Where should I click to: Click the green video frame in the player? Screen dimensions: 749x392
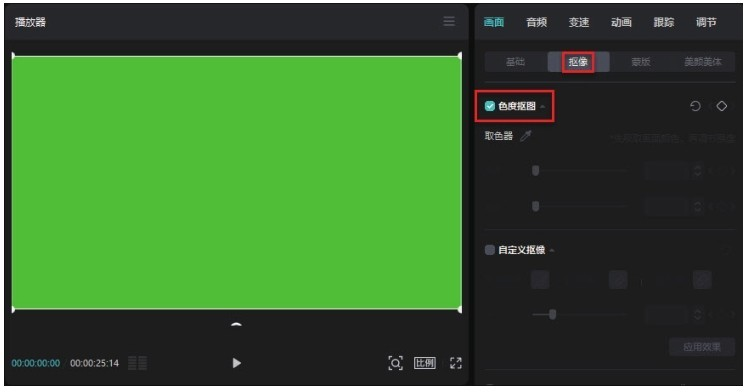(x=236, y=183)
